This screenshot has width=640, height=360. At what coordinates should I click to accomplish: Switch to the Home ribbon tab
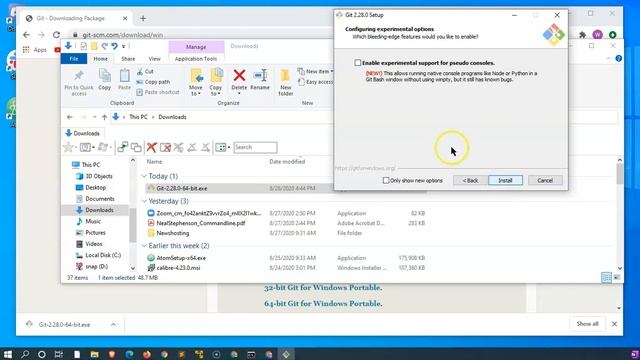(100, 59)
